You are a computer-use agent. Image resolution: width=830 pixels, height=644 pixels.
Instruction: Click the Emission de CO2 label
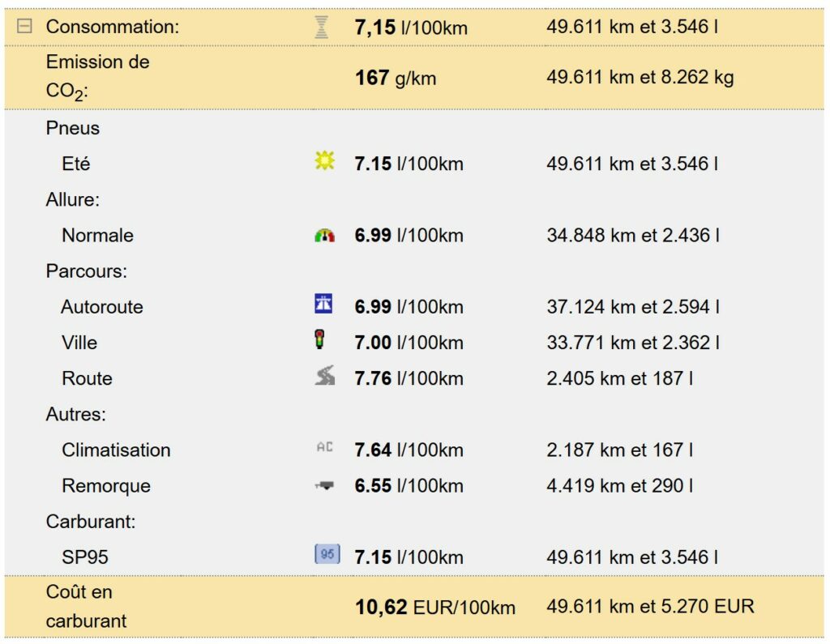coord(97,77)
